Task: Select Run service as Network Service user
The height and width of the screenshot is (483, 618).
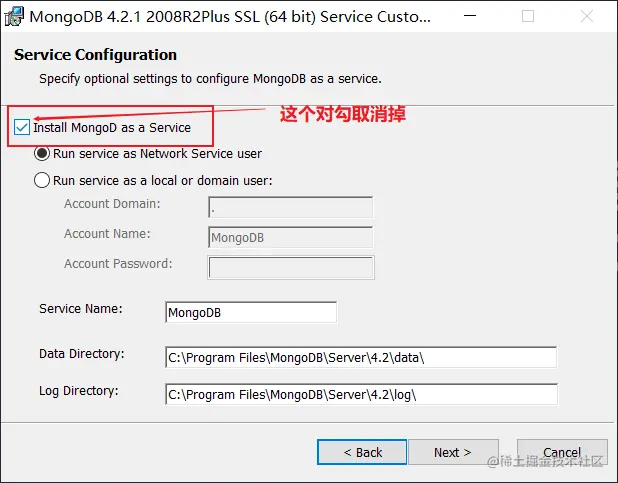Action: pyautogui.click(x=42, y=153)
